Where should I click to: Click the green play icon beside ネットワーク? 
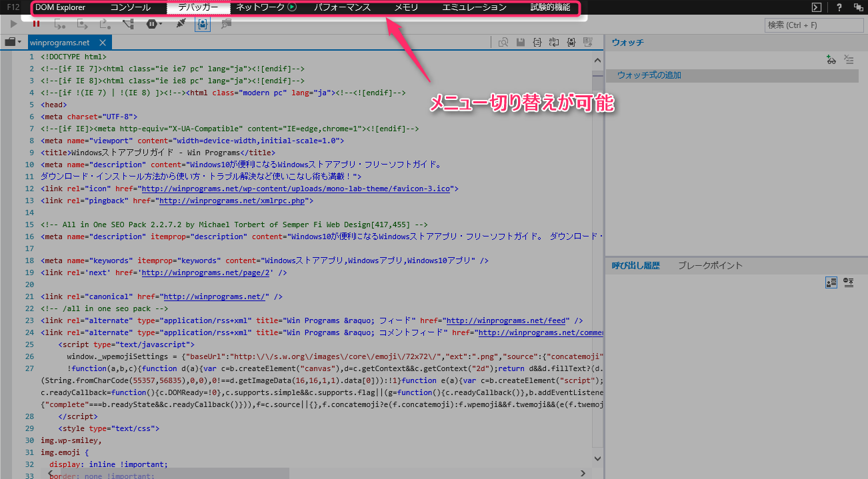292,7
